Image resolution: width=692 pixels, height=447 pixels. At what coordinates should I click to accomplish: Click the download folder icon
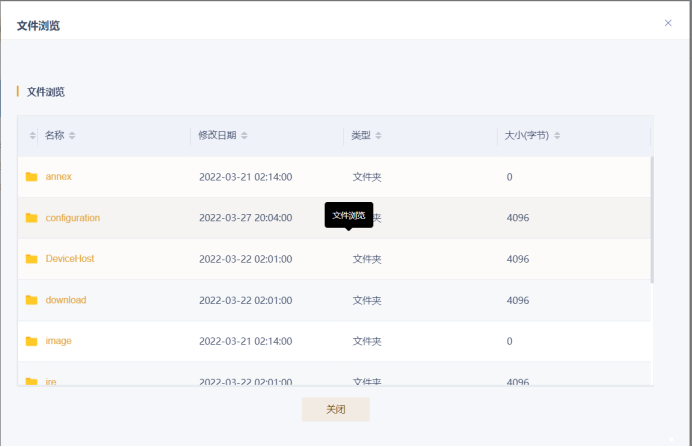point(32,300)
